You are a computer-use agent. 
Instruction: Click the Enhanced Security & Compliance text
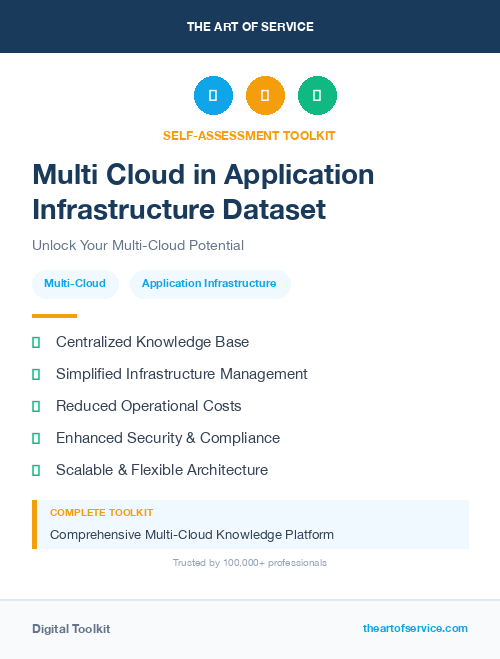click(x=168, y=438)
